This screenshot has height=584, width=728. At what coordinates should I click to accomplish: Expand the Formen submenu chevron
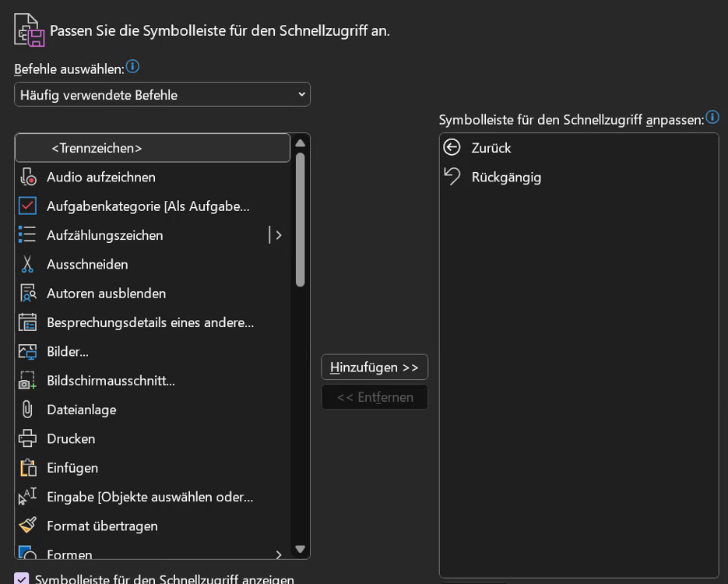point(279,554)
